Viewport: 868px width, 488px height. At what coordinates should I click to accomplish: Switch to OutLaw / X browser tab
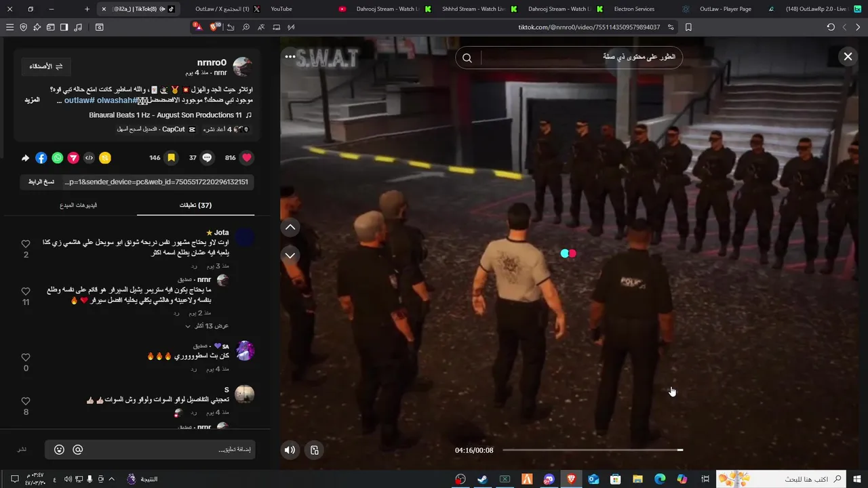(x=227, y=9)
